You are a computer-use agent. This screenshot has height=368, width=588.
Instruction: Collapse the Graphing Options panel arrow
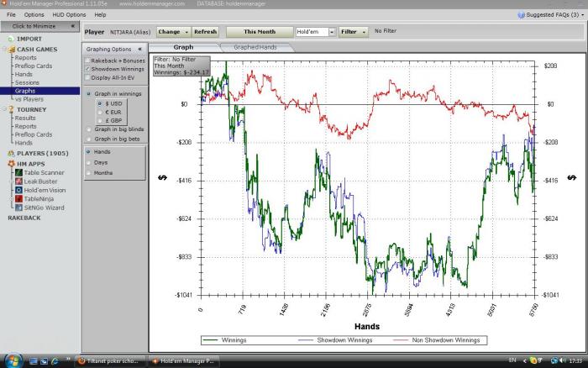(140, 49)
